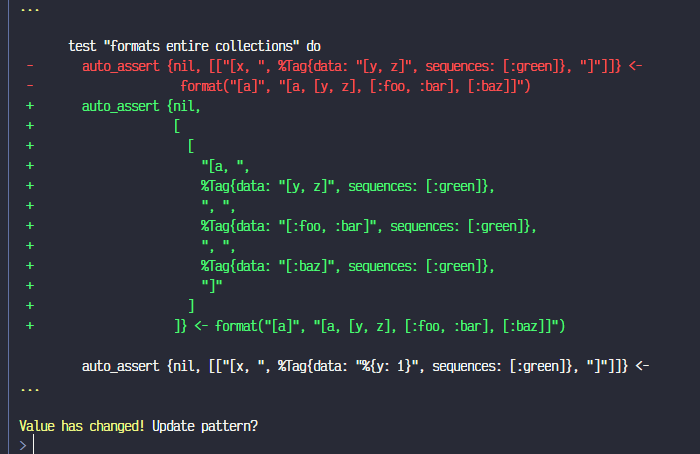
Task: Click the plus marker beside '"[a, ",' line
Action: [x=30, y=166]
